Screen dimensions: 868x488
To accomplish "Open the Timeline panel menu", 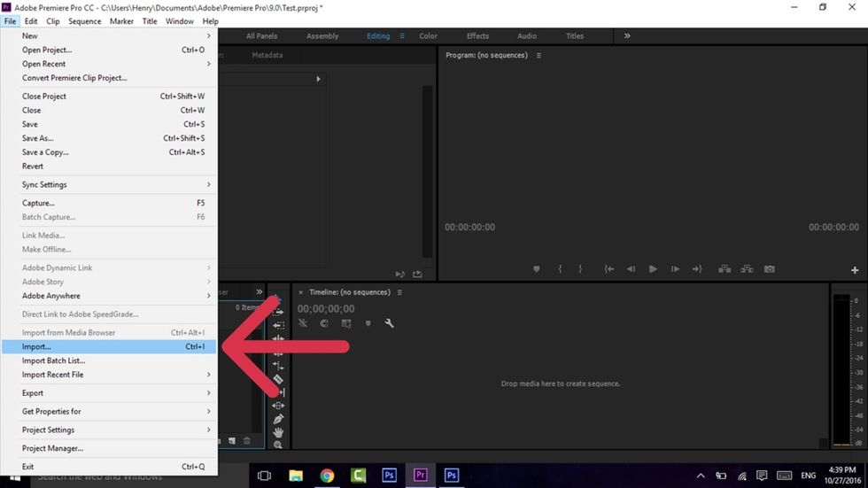I will [399, 292].
